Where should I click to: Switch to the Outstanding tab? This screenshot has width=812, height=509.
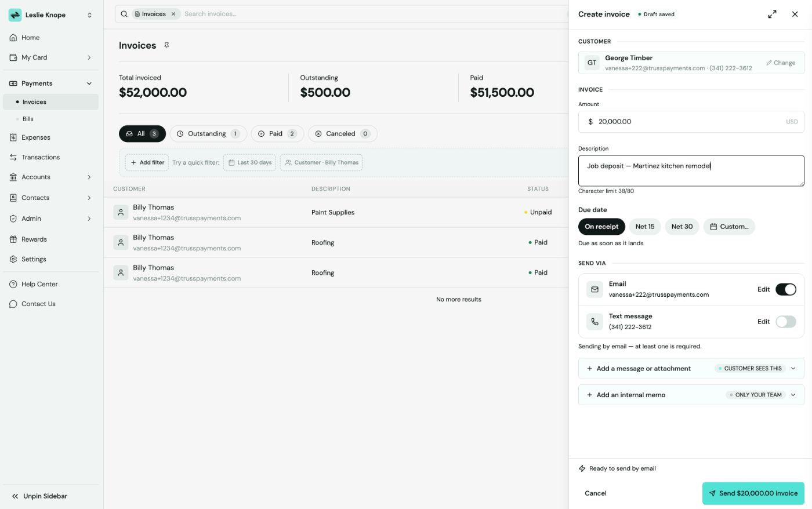[208, 134]
